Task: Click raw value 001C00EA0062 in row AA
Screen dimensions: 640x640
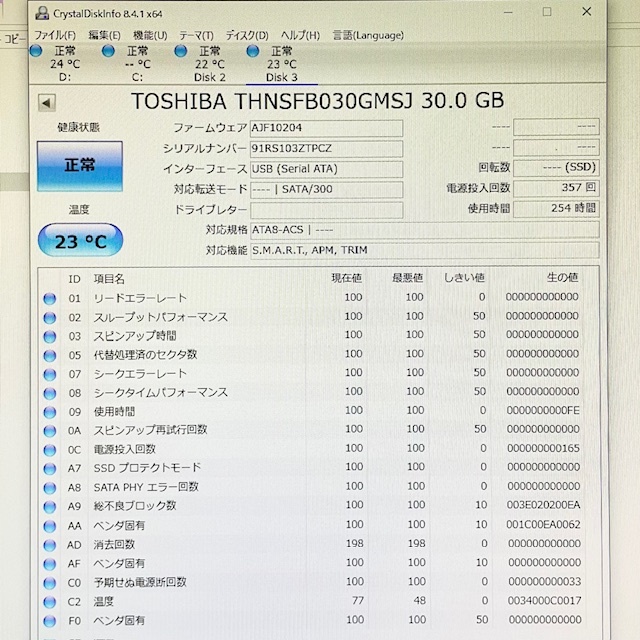Action: pyautogui.click(x=543, y=524)
